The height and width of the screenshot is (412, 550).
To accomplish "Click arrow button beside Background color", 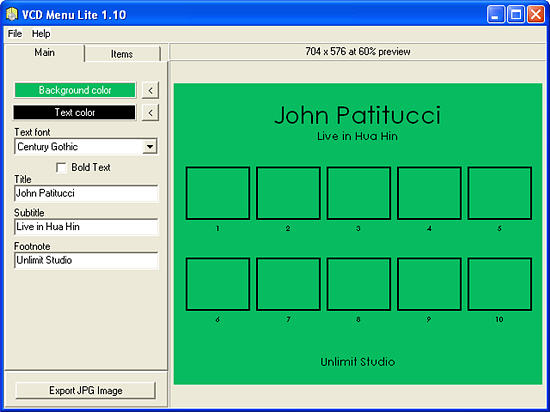I will (150, 90).
